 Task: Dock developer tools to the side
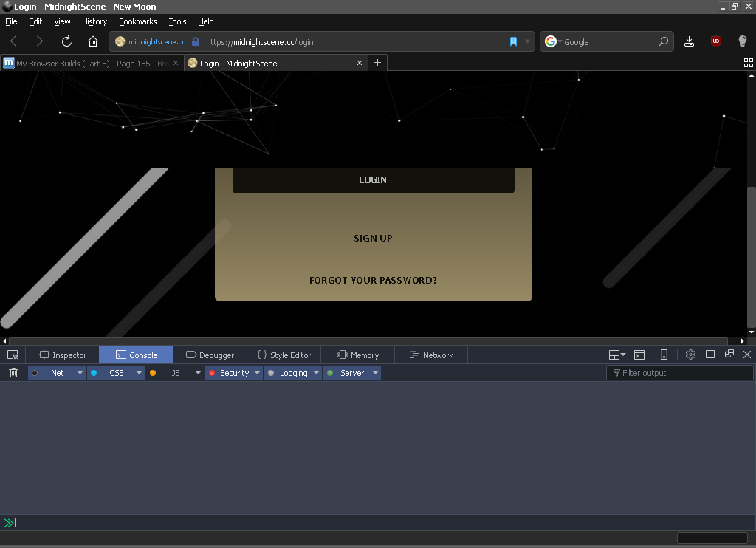[x=709, y=355]
